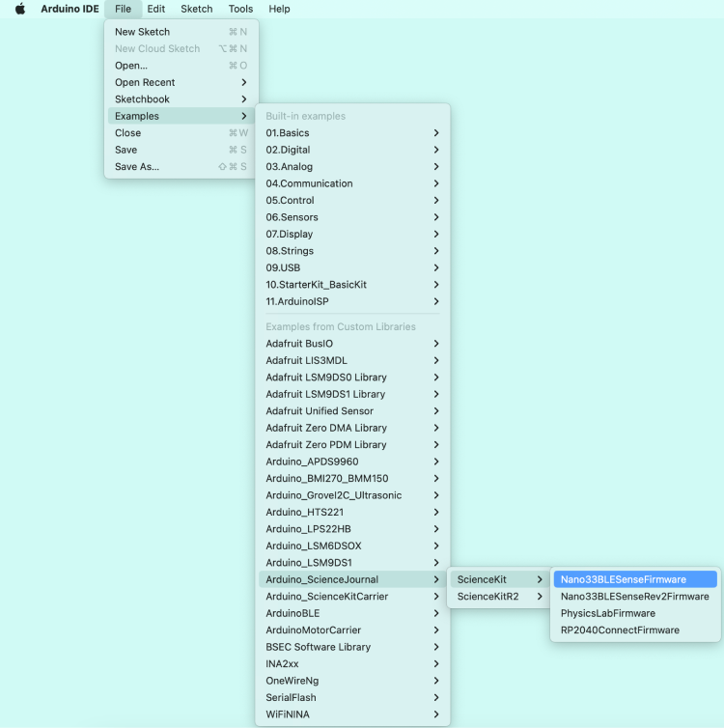Open the RP2040ConnectFirmware example

click(620, 630)
